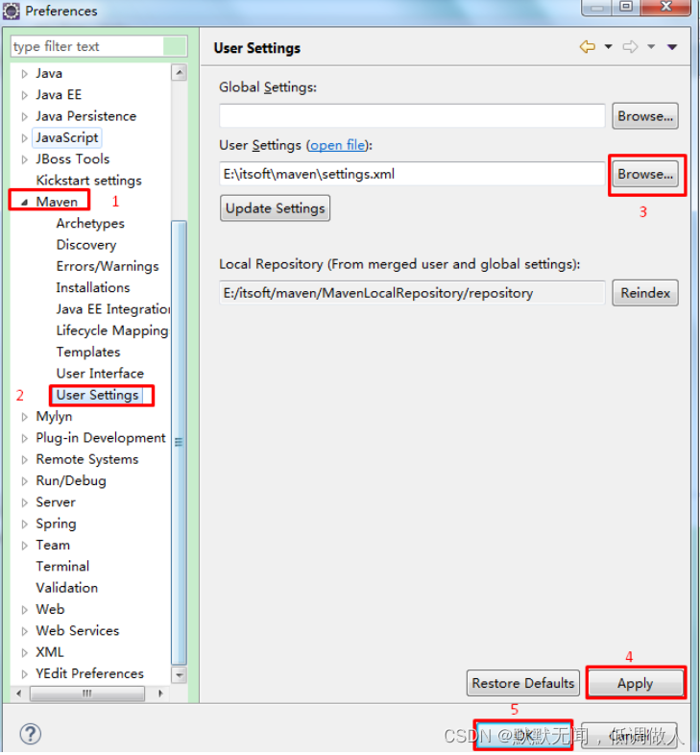
Task: Expand the Plug-in Development node
Action: 25,439
